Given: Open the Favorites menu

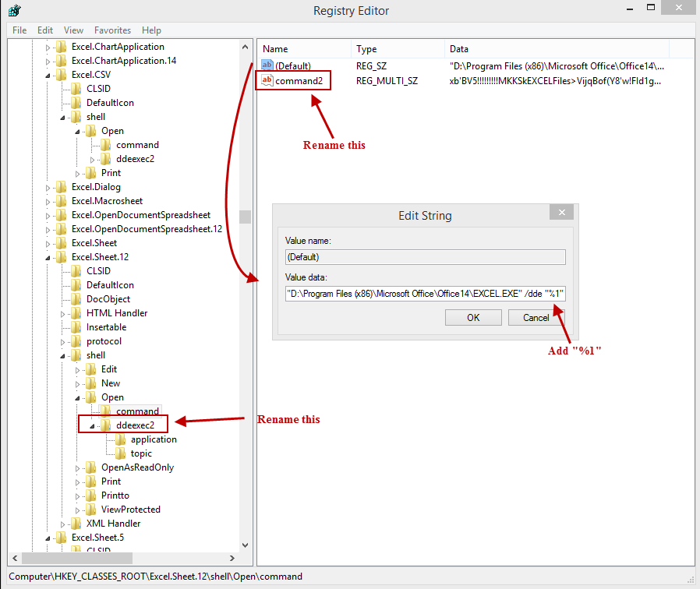Looking at the screenshot, I should tap(112, 30).
